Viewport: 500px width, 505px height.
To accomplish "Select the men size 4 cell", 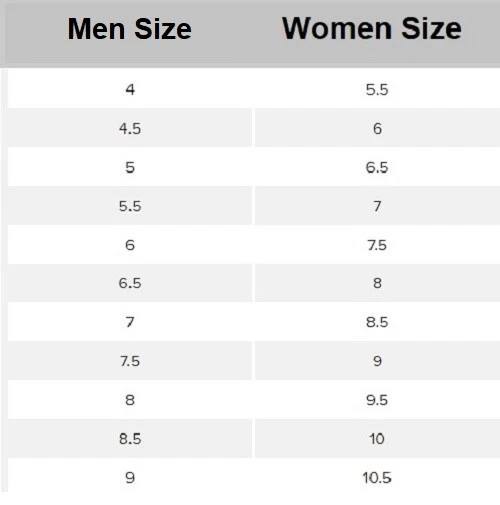I will pyautogui.click(x=130, y=89).
